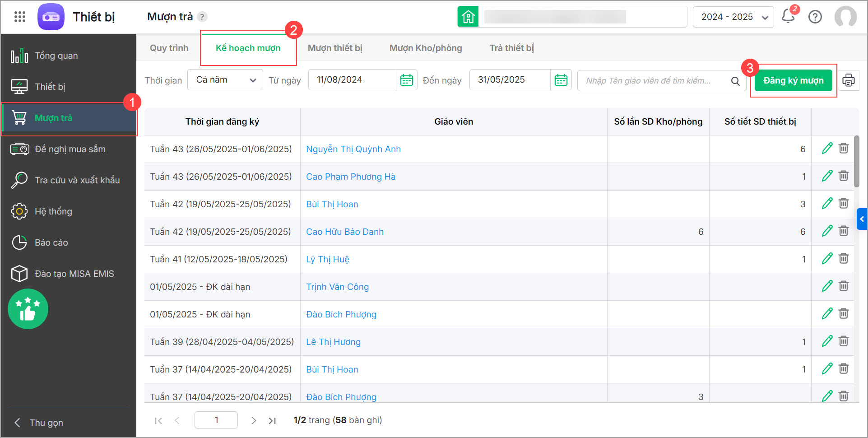Open Đề nghị mua sắm in sidebar
868x438 pixels.
[x=69, y=149]
